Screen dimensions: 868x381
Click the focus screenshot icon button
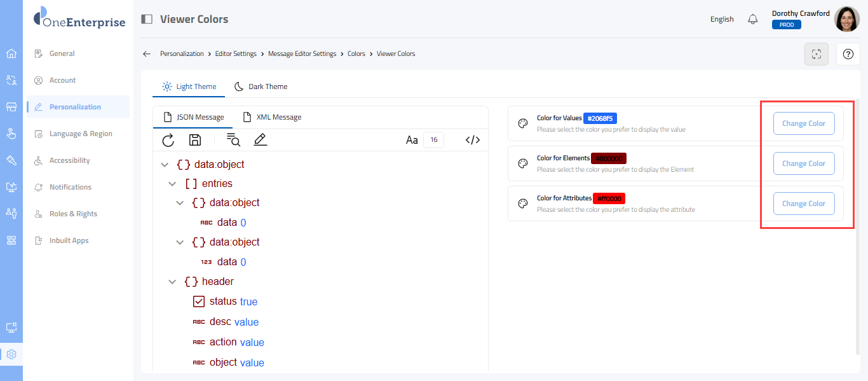coord(817,54)
